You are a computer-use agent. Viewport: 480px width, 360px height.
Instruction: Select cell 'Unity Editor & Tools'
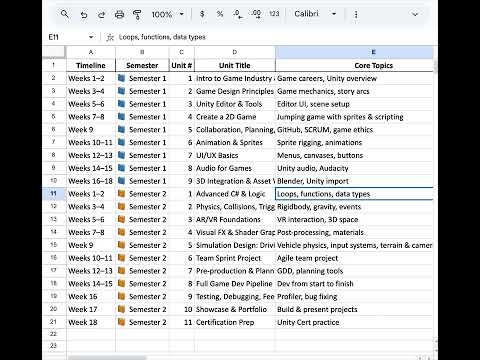[x=235, y=104]
